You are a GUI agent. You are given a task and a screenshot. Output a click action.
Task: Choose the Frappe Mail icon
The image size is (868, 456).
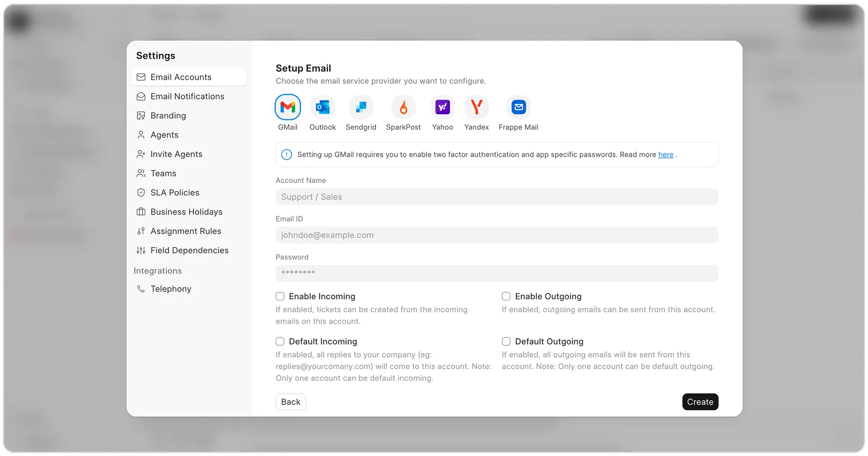518,107
